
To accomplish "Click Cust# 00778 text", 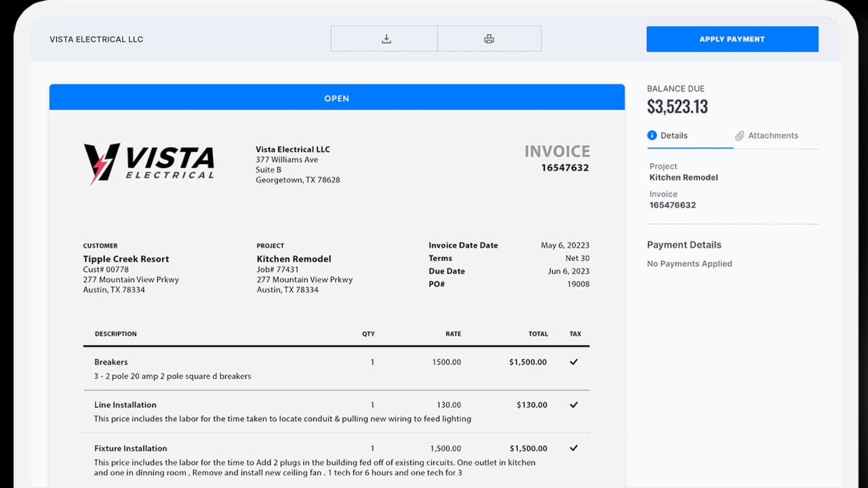I will point(106,269).
